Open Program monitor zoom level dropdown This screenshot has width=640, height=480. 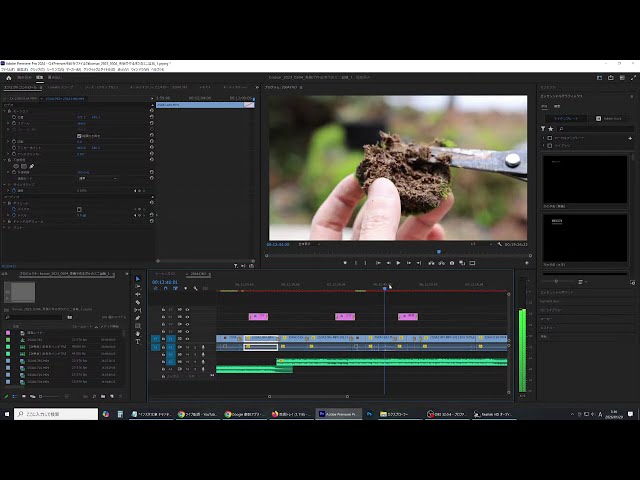pos(309,244)
